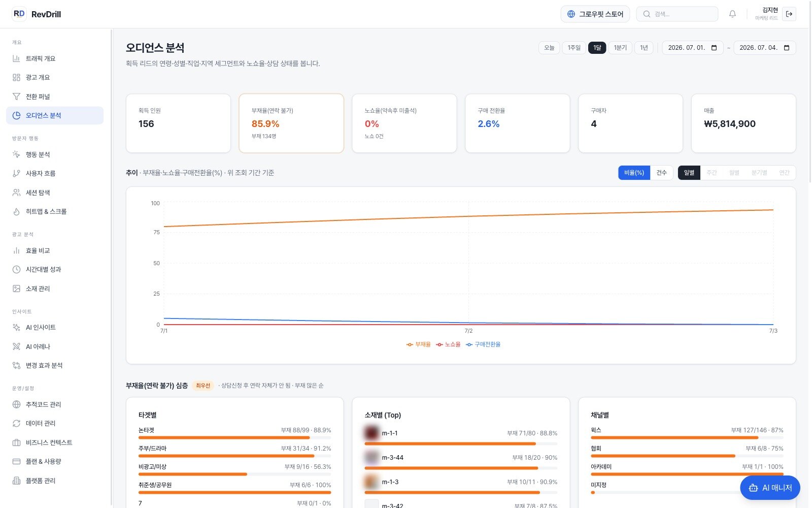Toggle 노쇼율 series in chart legend
812x508 pixels.
pos(448,344)
